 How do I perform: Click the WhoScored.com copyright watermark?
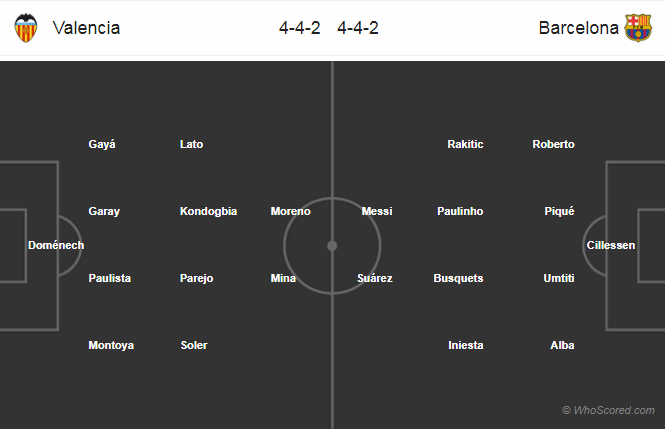pos(608,411)
